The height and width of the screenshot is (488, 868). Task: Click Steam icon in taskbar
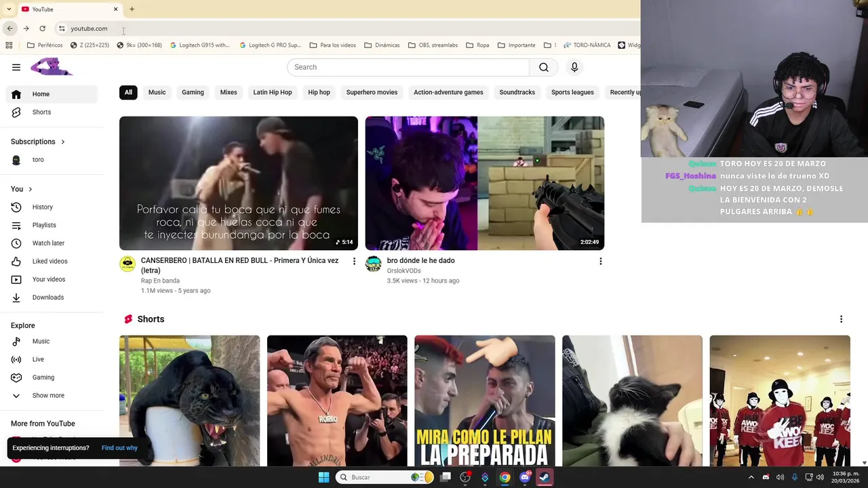tap(544, 477)
